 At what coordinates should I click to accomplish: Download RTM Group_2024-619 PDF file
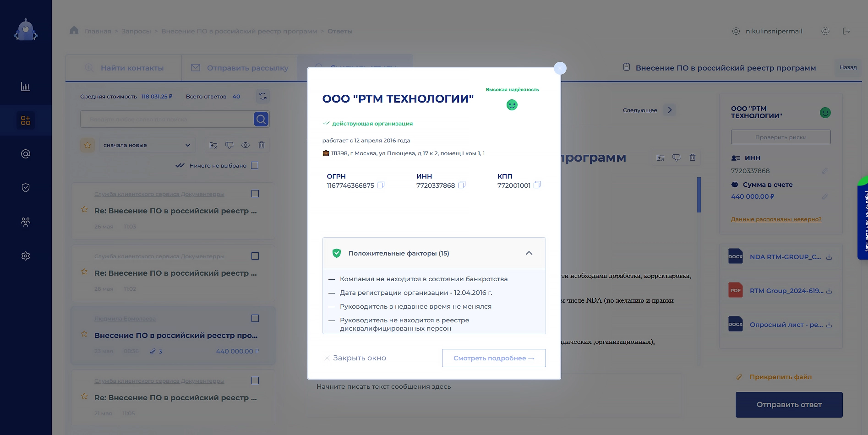coord(829,291)
